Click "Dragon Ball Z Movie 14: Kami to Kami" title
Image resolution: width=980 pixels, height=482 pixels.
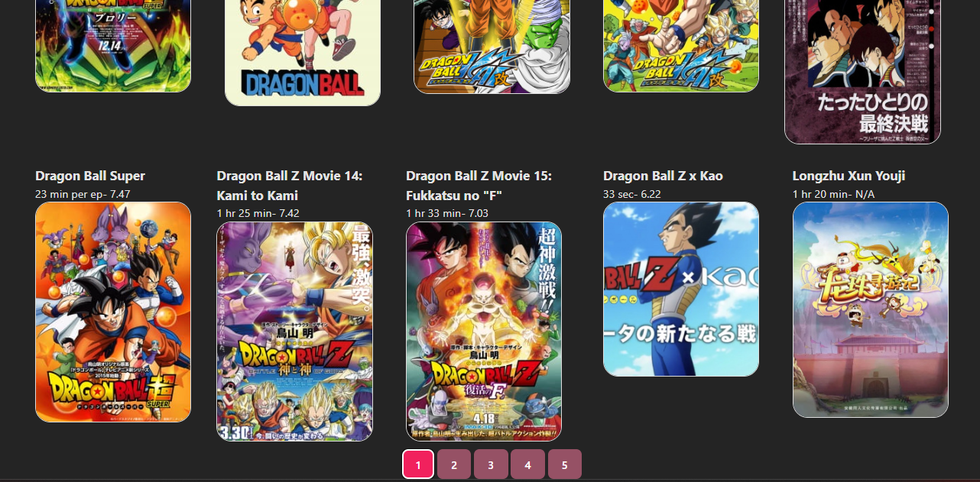[x=289, y=186]
